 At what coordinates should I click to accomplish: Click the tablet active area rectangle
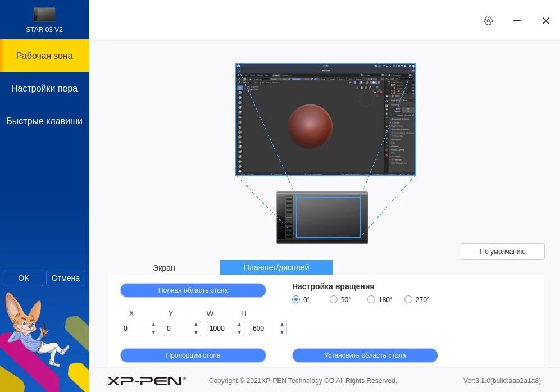click(329, 217)
